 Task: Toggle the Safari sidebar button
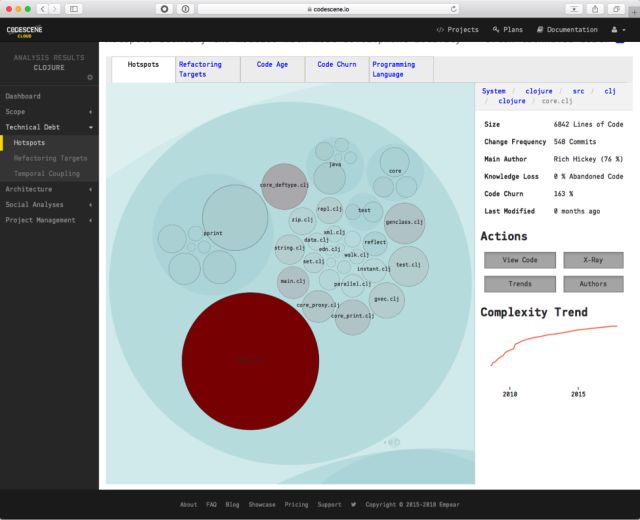click(74, 9)
